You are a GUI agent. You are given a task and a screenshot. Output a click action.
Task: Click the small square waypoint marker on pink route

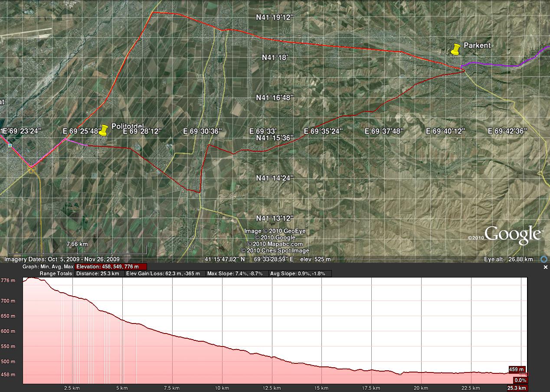point(10,146)
